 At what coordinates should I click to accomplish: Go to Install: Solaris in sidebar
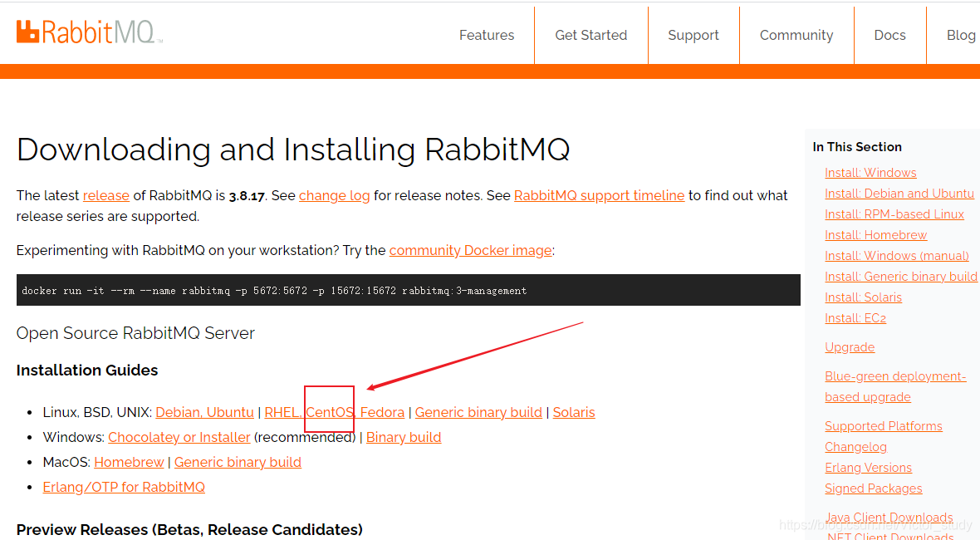[x=863, y=297]
